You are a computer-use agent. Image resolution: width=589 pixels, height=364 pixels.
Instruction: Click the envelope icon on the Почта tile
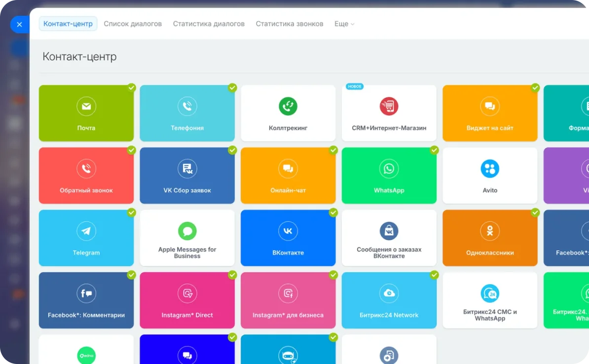pos(86,107)
